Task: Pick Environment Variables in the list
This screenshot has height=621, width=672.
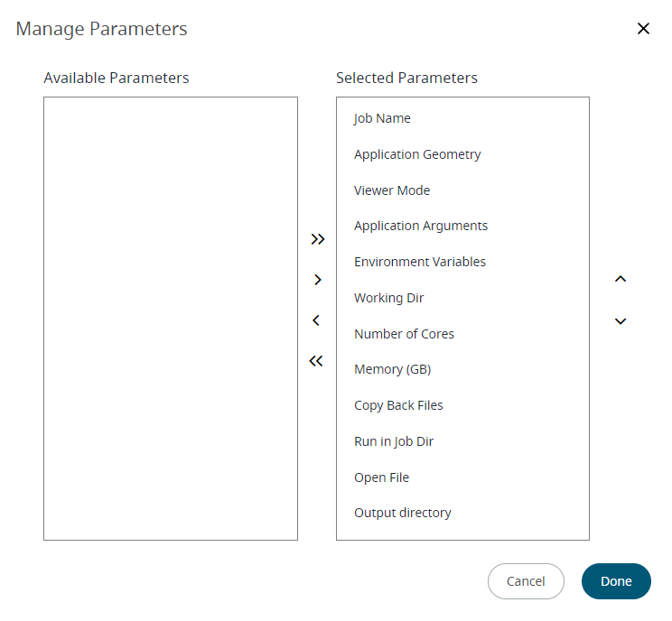Action: click(462, 262)
